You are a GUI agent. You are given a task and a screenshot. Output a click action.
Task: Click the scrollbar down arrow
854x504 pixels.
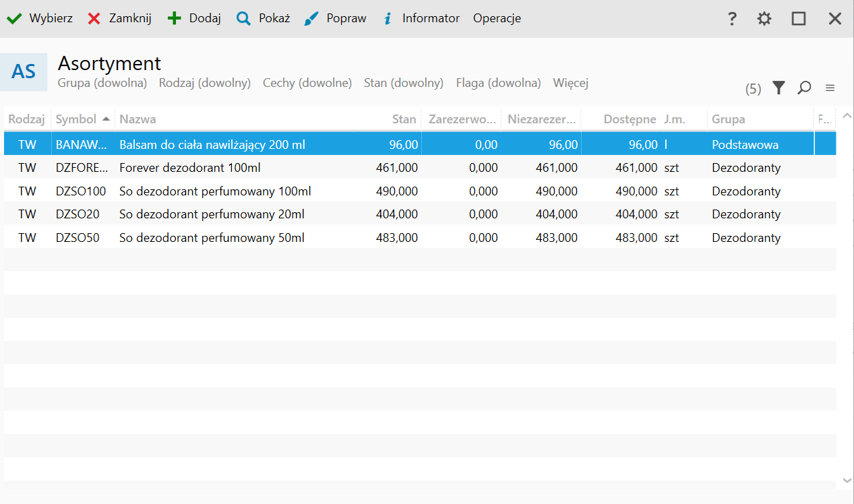pyautogui.click(x=847, y=480)
